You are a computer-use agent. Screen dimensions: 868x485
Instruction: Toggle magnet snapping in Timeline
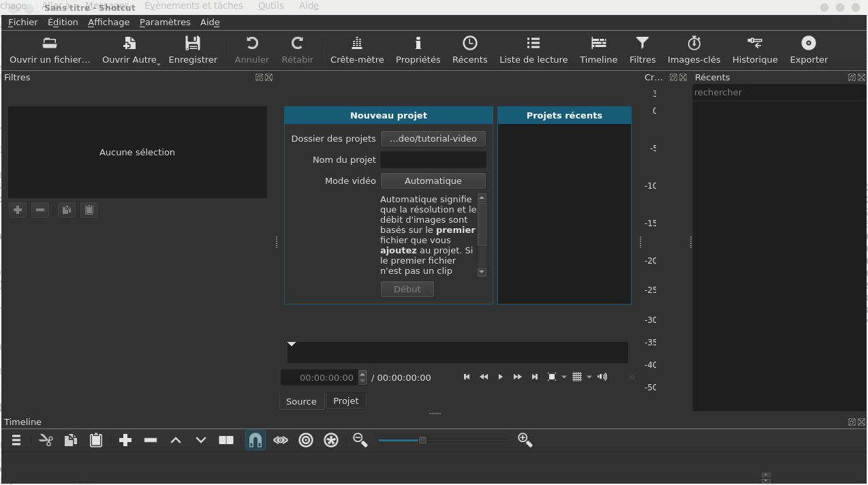(x=255, y=440)
